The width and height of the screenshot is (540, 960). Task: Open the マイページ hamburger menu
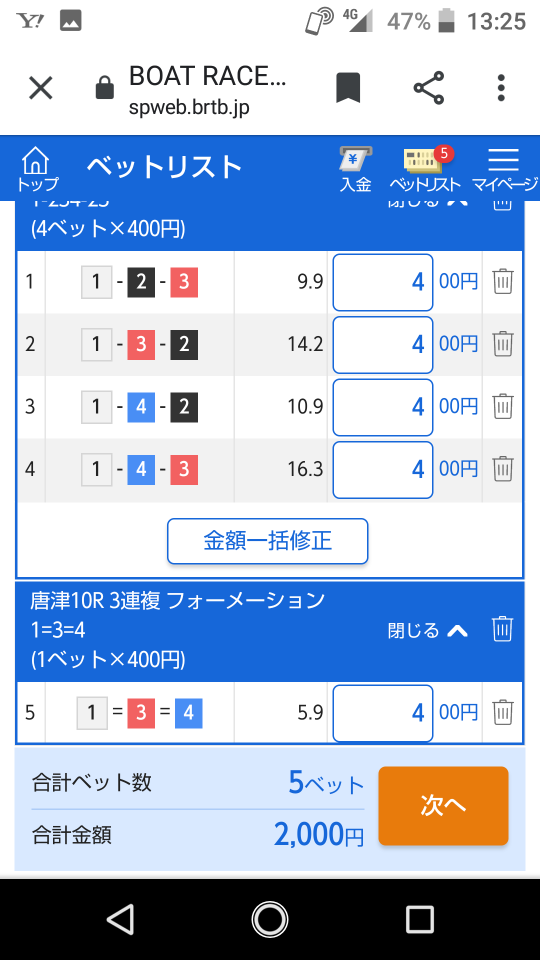pyautogui.click(x=504, y=168)
